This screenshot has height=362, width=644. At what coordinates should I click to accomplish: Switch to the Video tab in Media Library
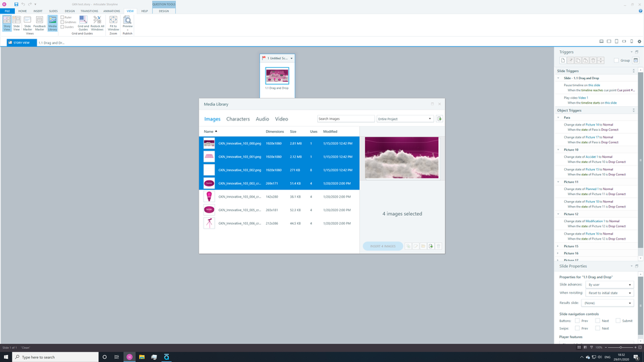tap(281, 119)
